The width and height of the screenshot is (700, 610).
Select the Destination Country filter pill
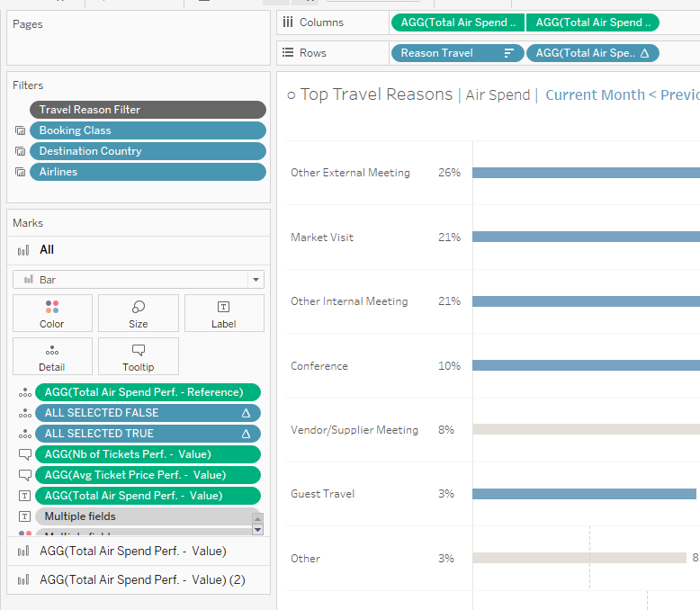click(x=148, y=151)
